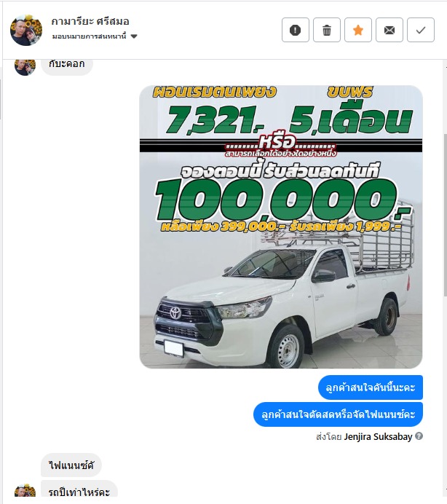This screenshot has width=447, height=504.
Task: Expand the มอบหมายการสนทนานี้ assign dropdown arrow
Action: (134, 36)
